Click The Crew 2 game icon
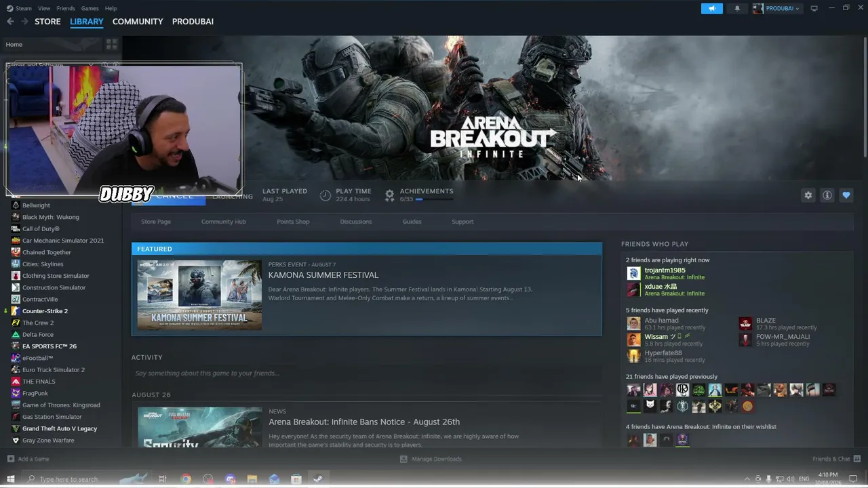This screenshot has height=488, width=868. point(16,323)
